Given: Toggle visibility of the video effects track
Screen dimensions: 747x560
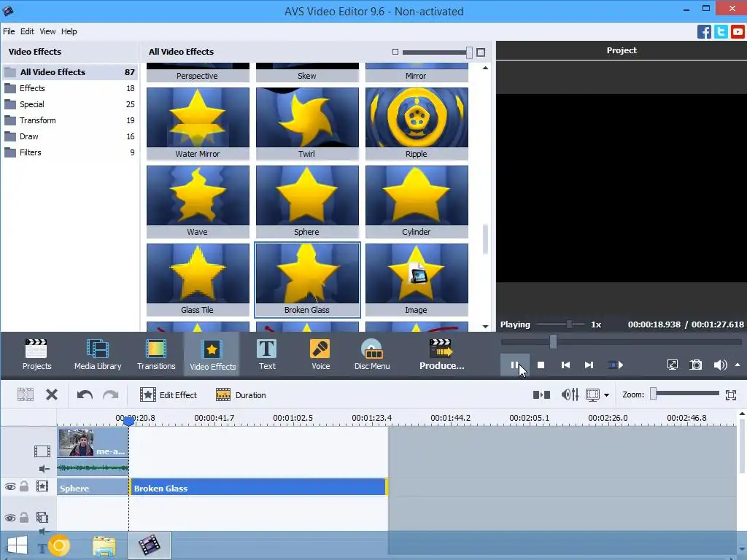Looking at the screenshot, I should [x=10, y=486].
